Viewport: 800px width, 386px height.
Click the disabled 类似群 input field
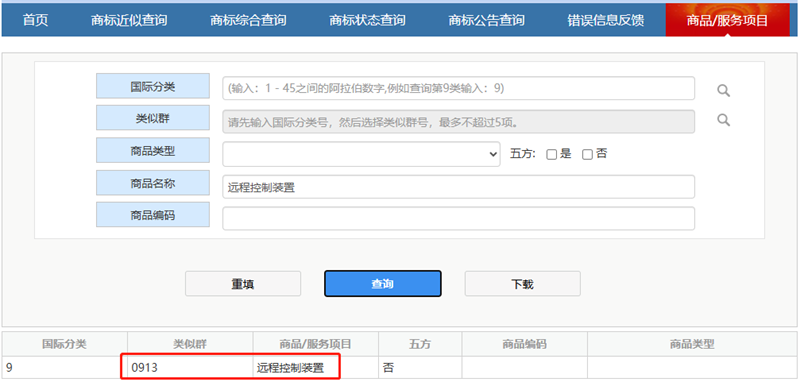(458, 121)
